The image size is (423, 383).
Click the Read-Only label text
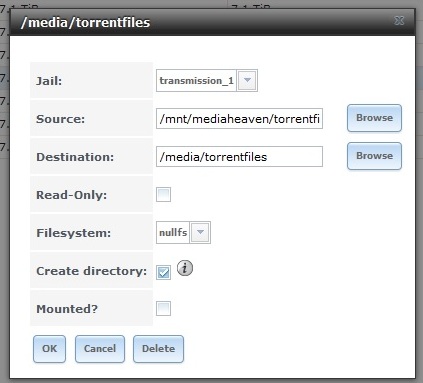point(71,195)
